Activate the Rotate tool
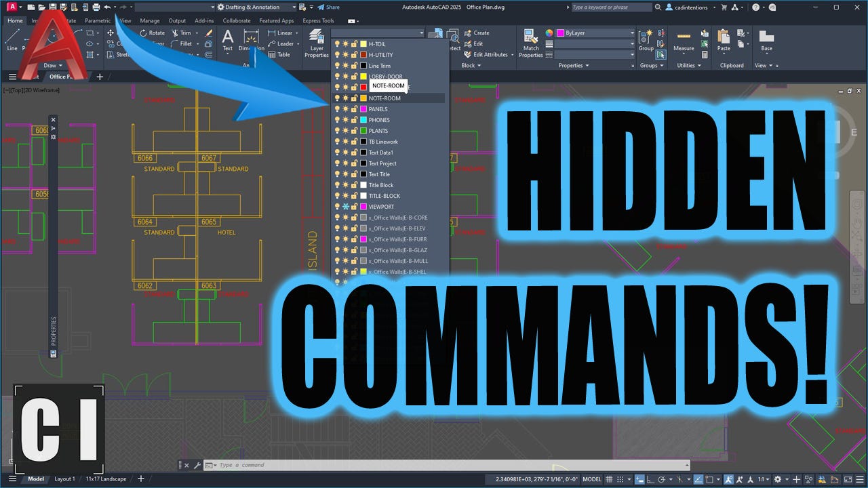Screen dimensions: 868x488 (152, 33)
